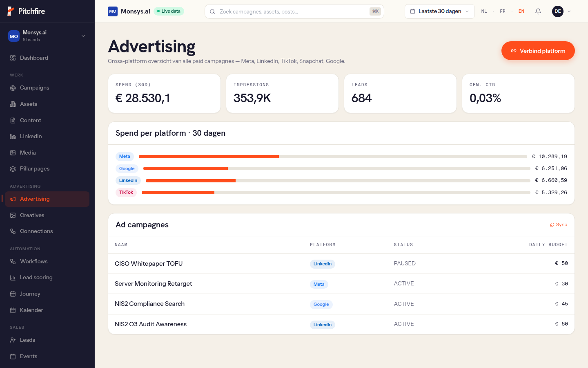This screenshot has height=368, width=588.
Task: Click the Google spend progress bar
Action: 337,168
